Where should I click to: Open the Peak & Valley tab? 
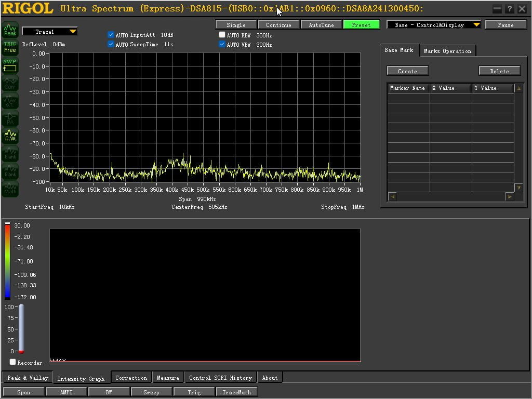tap(28, 378)
